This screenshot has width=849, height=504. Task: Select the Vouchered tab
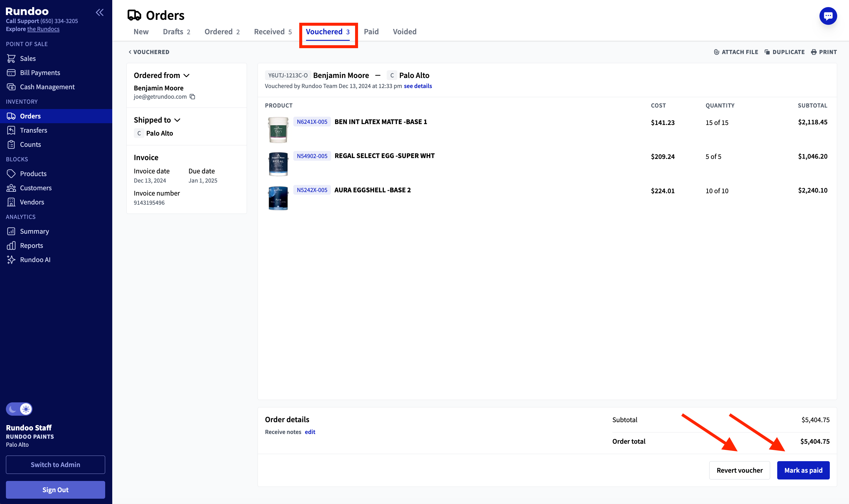click(x=328, y=32)
